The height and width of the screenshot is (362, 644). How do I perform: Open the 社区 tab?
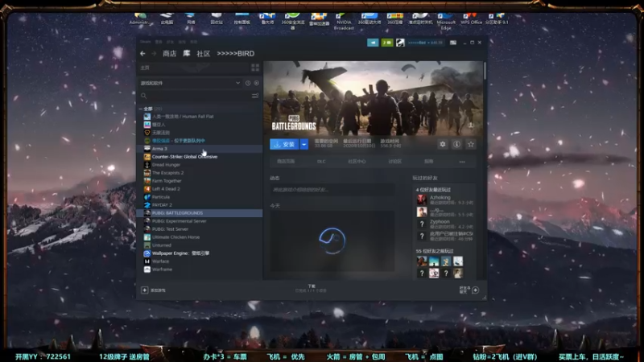[204, 53]
